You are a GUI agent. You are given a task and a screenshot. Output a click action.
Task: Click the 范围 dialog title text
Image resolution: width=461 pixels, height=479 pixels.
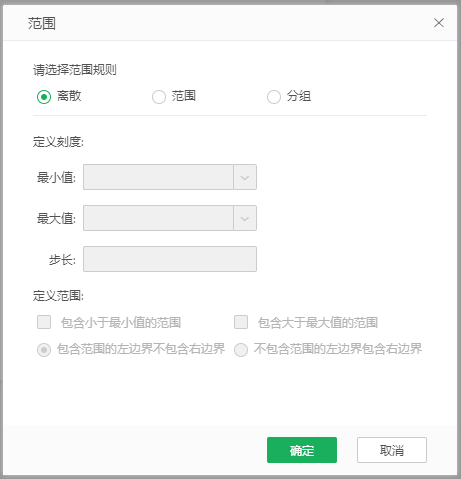pyautogui.click(x=42, y=23)
